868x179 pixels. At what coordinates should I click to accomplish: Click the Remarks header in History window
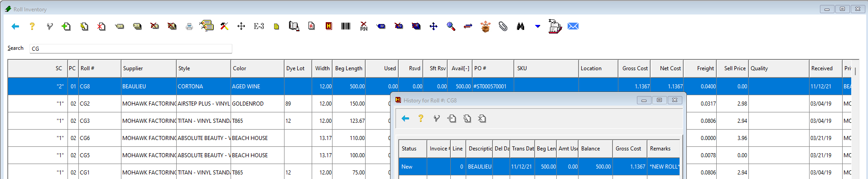[663, 149]
